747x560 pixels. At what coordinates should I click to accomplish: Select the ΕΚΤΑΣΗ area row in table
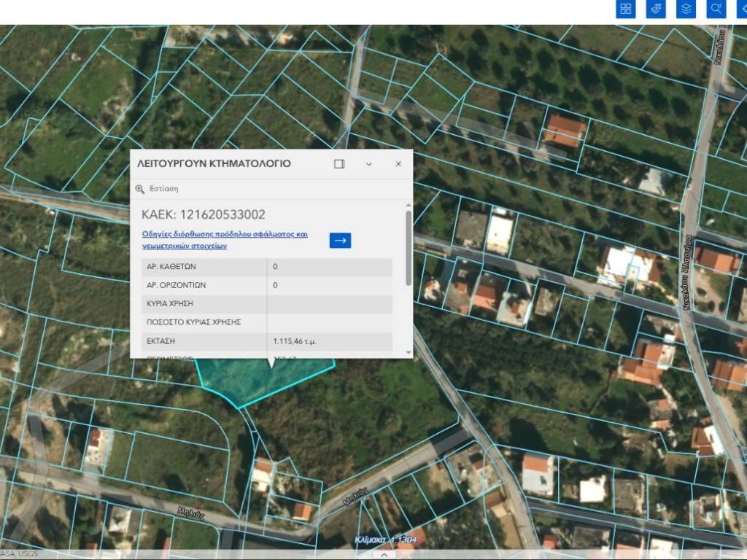[266, 341]
